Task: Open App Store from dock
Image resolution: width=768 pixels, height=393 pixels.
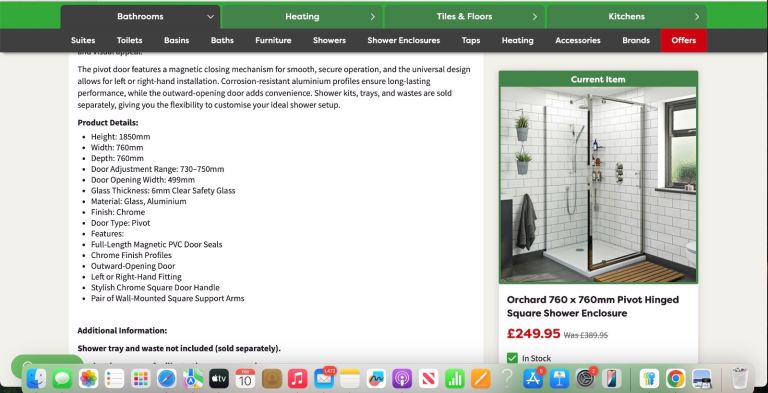Action: [x=533, y=378]
